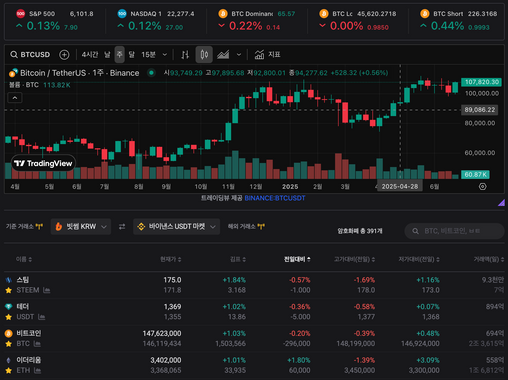Select the area chart style icon
This screenshot has width=508, height=380.
223,55
